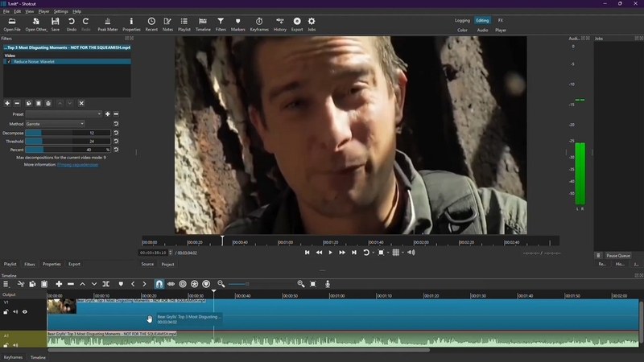Open the Jobs panel from the toolbar

pos(312,24)
